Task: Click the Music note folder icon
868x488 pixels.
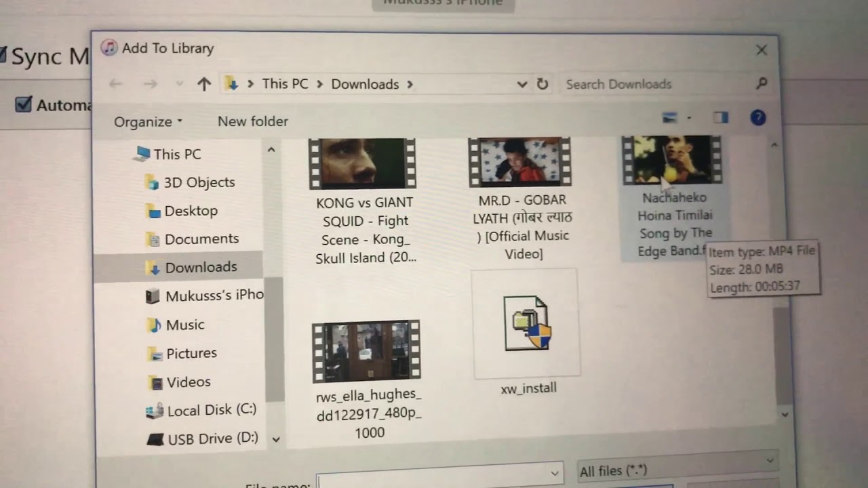Action: point(155,325)
